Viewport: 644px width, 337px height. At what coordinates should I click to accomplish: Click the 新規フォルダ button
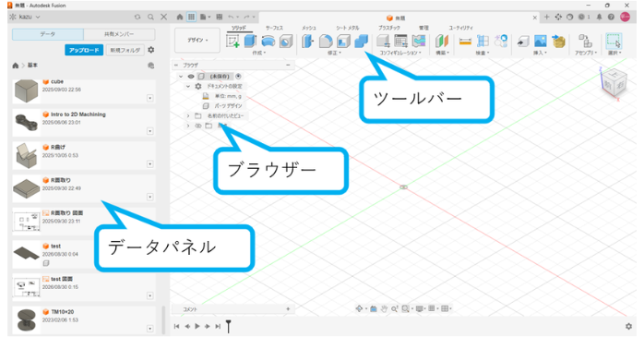125,50
